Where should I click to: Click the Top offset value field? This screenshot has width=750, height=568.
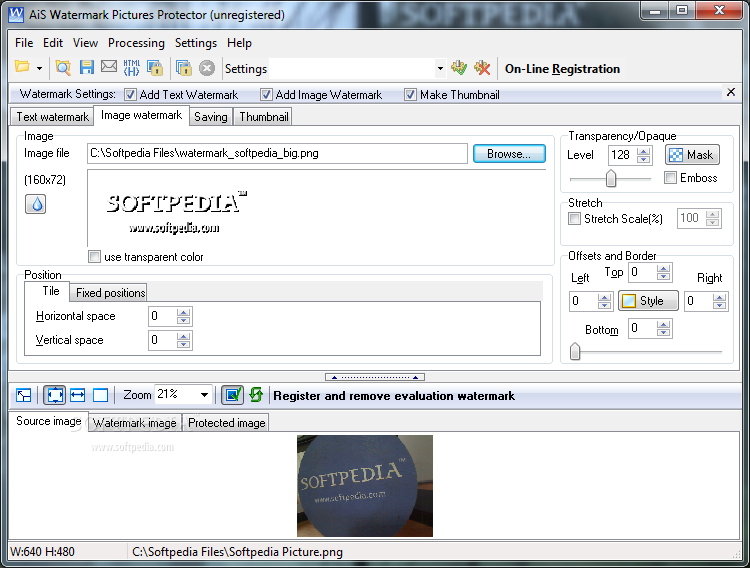642,272
